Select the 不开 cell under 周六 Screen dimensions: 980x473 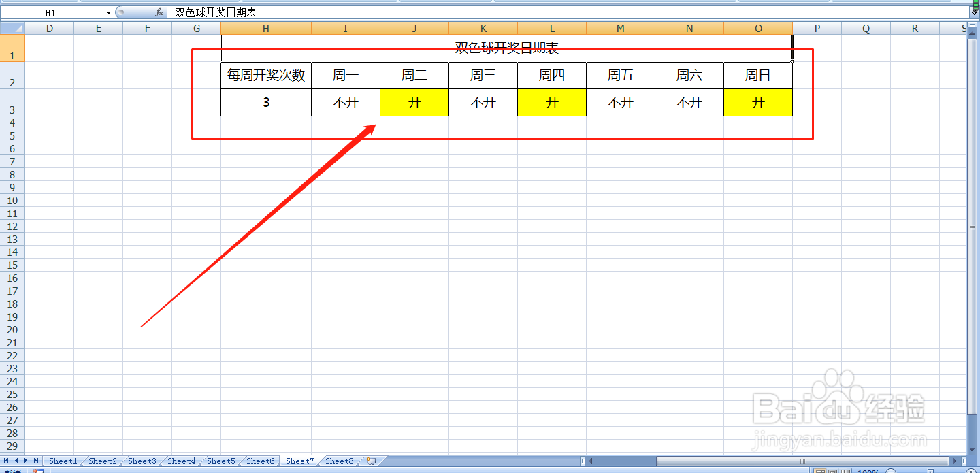689,103
